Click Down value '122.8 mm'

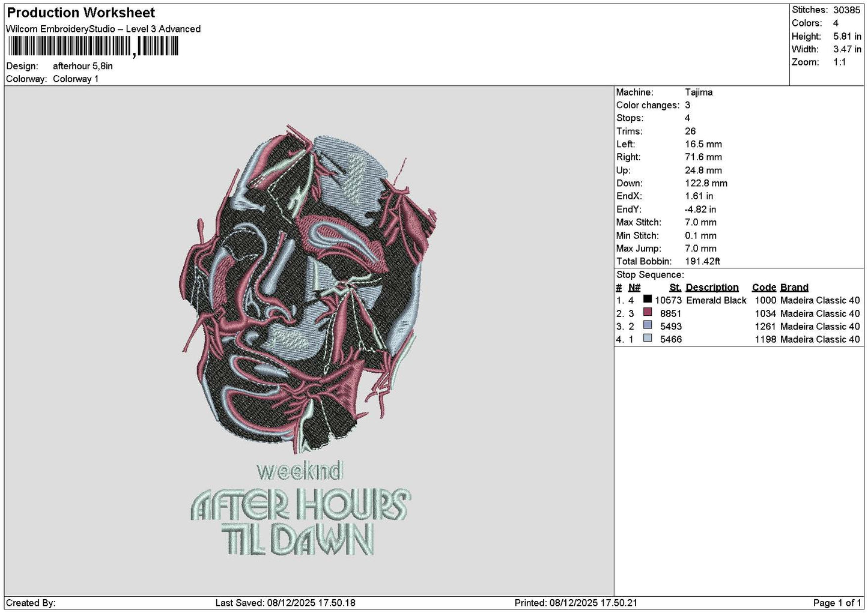(706, 184)
